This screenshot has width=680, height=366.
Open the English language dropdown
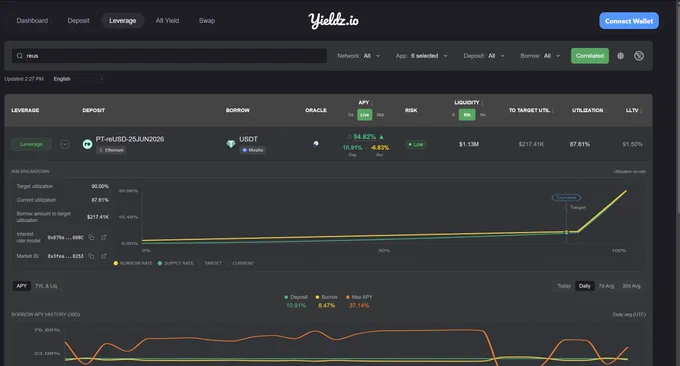(x=78, y=79)
